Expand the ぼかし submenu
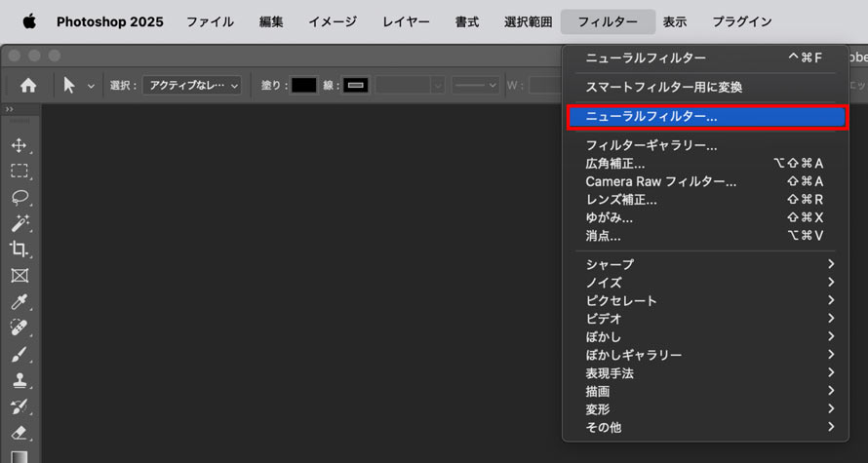The image size is (868, 463). click(705, 337)
